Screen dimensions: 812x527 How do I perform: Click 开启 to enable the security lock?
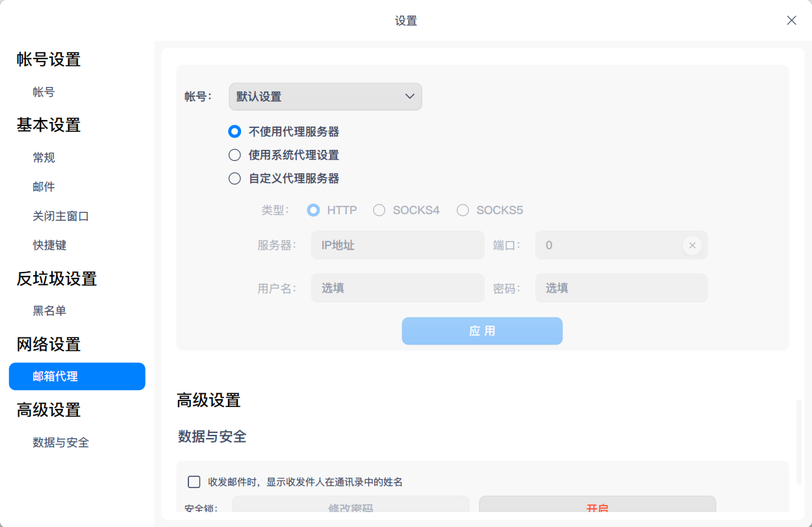click(x=596, y=508)
